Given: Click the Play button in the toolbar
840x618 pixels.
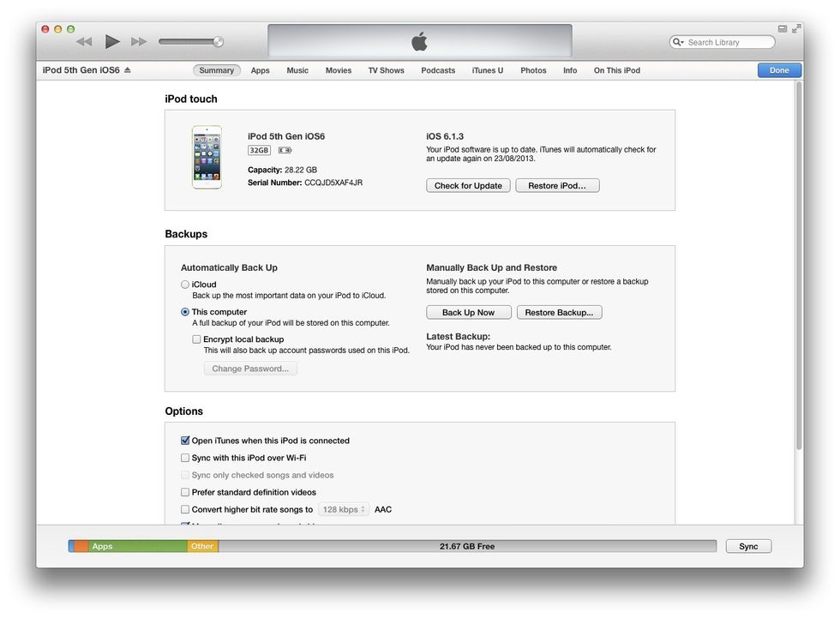Looking at the screenshot, I should 112,41.
